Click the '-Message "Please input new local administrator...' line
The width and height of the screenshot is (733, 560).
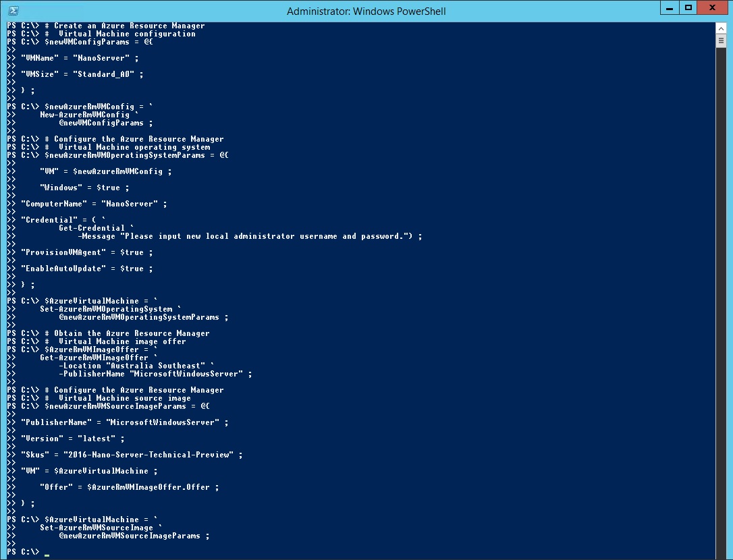250,236
